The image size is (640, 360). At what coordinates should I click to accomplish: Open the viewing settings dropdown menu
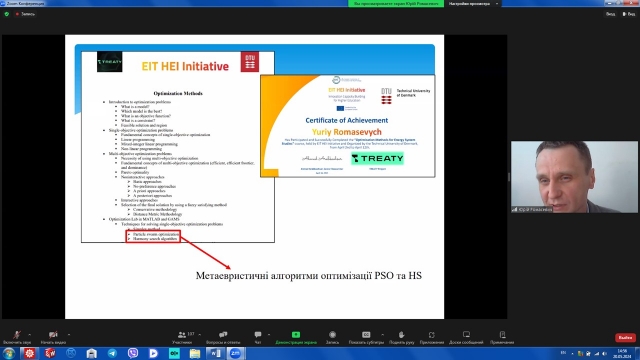pos(473,4)
